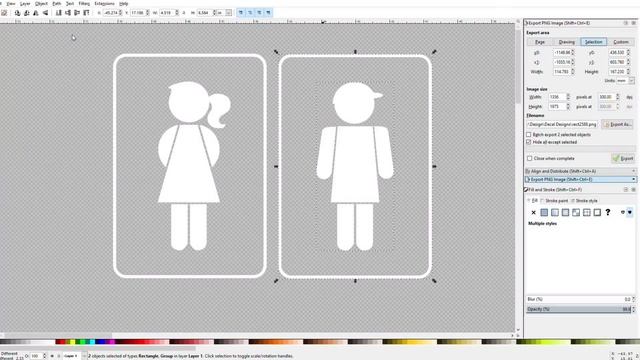Switch export area to Drawing
640x360 pixels.
pos(567,42)
